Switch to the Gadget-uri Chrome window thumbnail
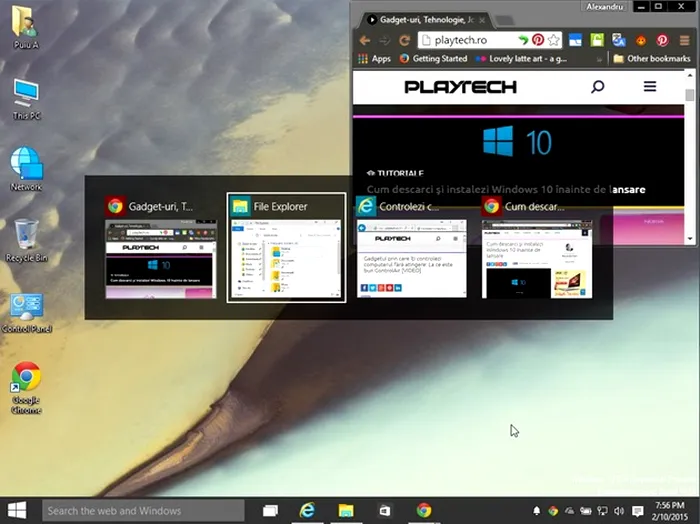This screenshot has width=700, height=524. [x=161, y=248]
